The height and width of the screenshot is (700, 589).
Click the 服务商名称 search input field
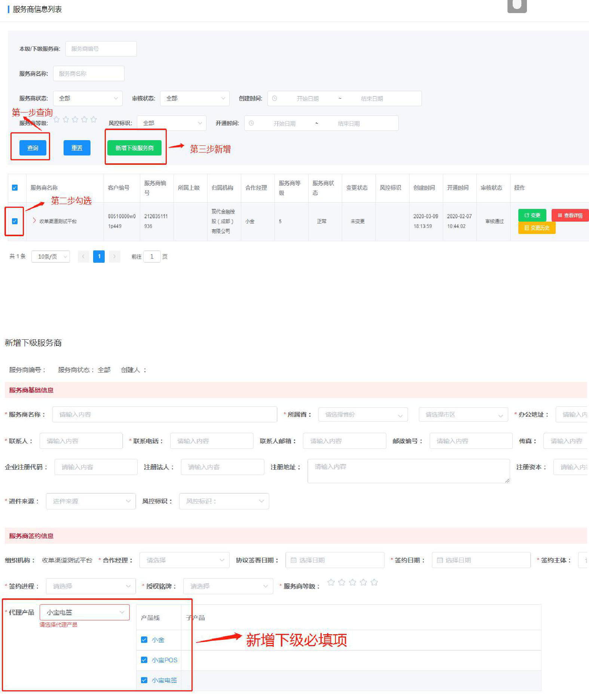pos(89,74)
